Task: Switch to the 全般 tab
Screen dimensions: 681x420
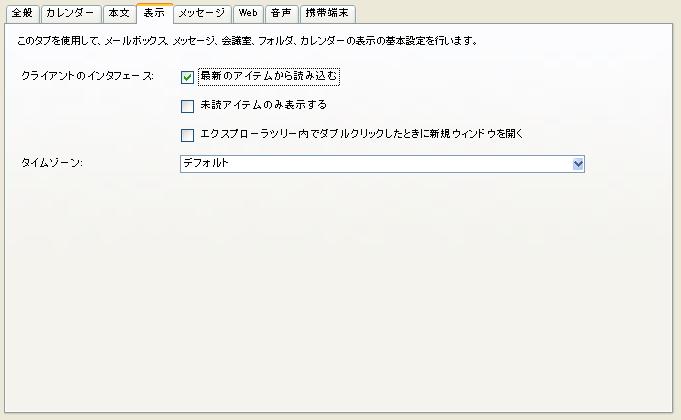Action: 22,13
